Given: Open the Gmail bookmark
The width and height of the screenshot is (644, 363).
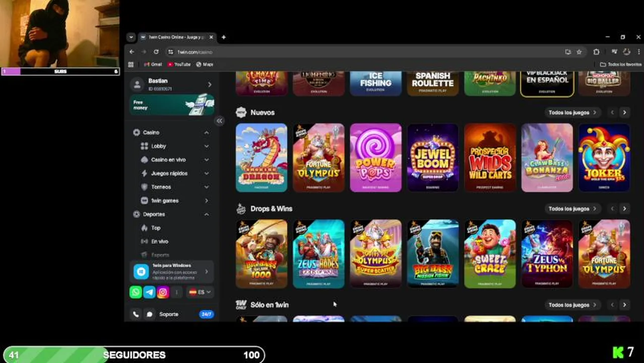Looking at the screenshot, I should tap(153, 65).
